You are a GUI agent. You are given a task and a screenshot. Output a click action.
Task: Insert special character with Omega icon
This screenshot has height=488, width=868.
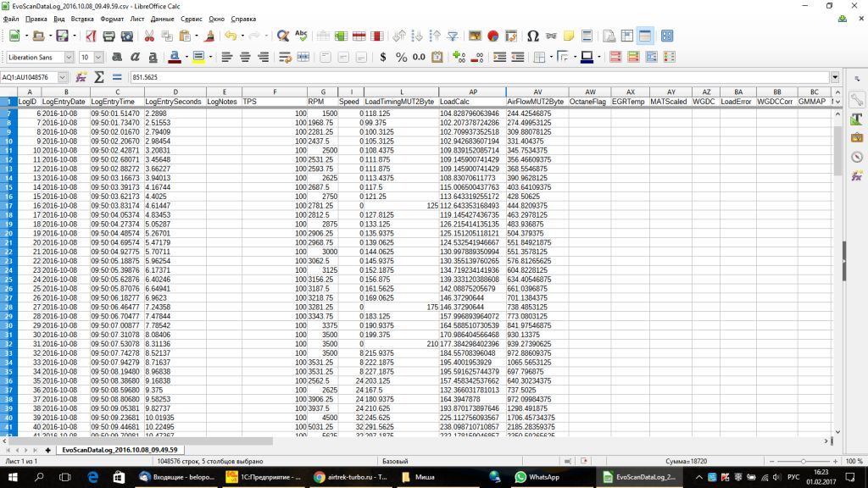point(532,36)
